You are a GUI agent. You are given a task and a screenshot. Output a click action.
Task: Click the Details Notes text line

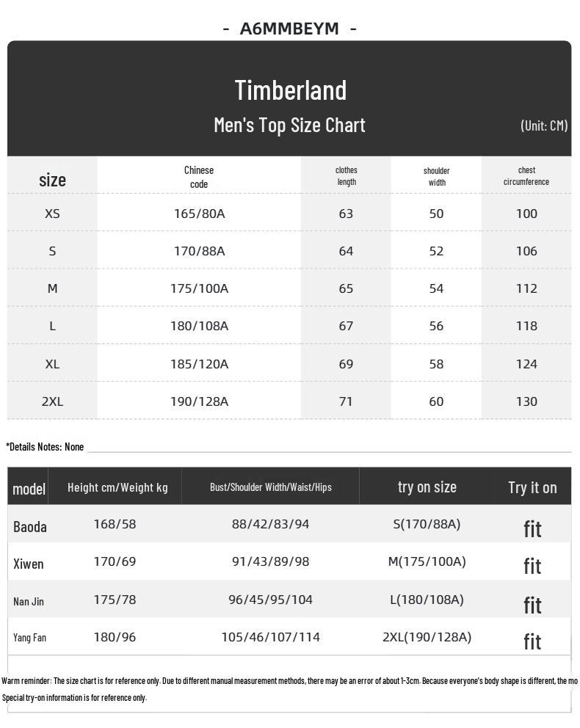(x=45, y=447)
